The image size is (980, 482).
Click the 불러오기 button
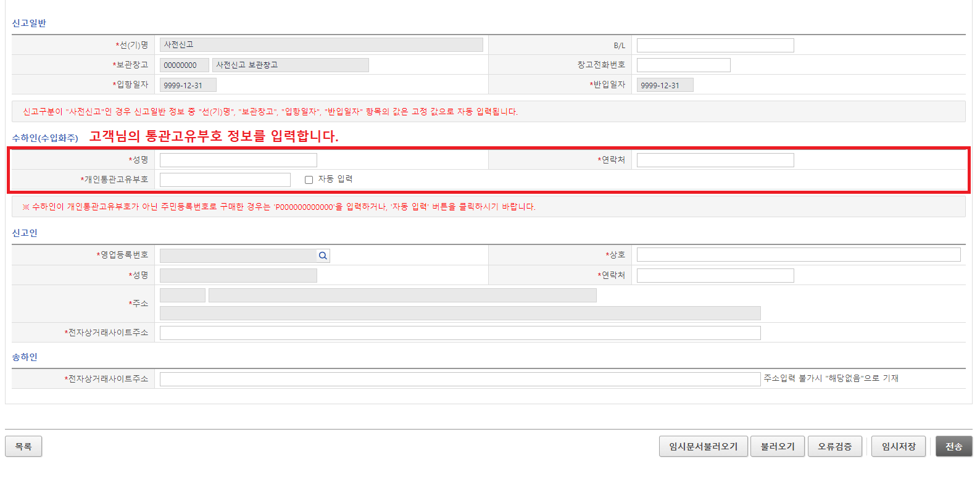tap(778, 446)
